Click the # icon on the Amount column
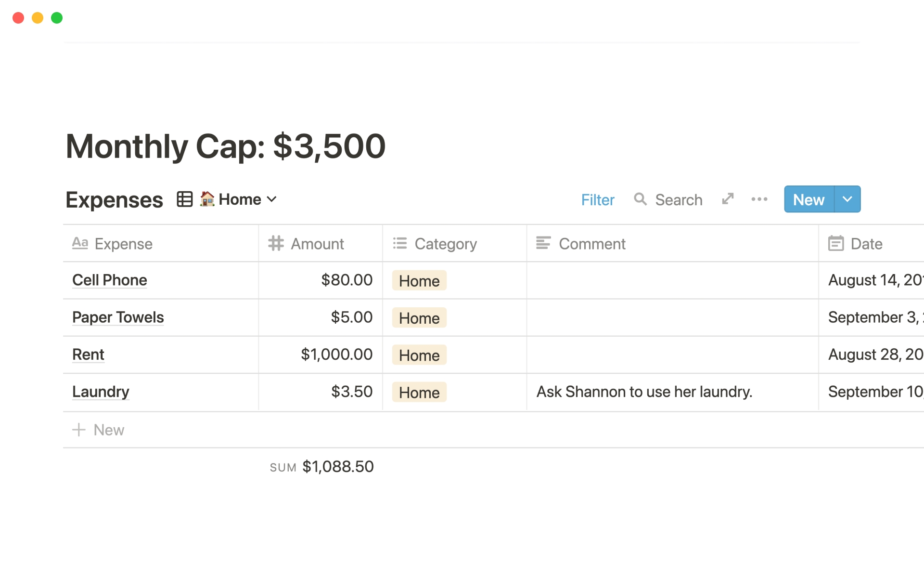The width and height of the screenshot is (924, 578). (276, 243)
